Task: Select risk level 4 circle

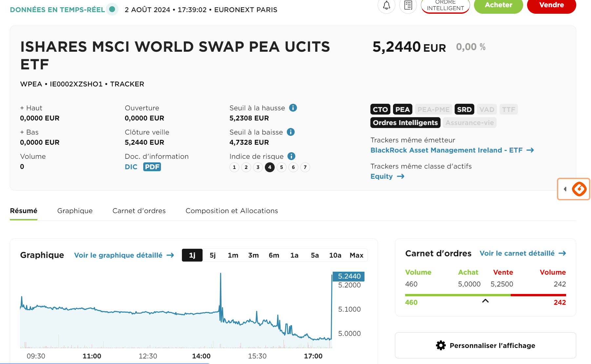Action: (x=270, y=167)
